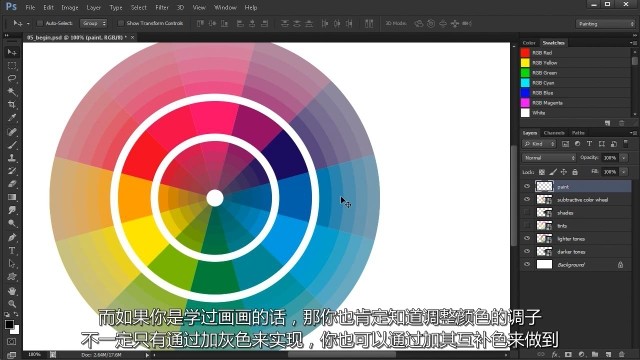Select the Eraser tool
Image resolution: width=640 pixels, height=360 pixels.
pos(12,184)
